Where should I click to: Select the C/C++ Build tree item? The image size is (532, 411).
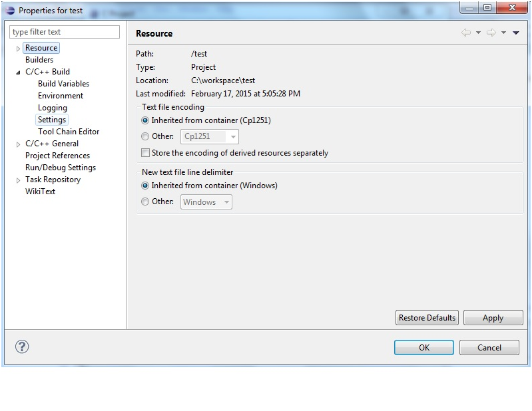click(x=47, y=72)
